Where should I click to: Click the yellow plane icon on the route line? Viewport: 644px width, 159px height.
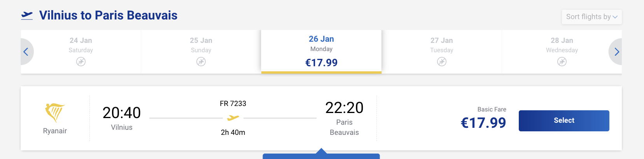tap(233, 118)
